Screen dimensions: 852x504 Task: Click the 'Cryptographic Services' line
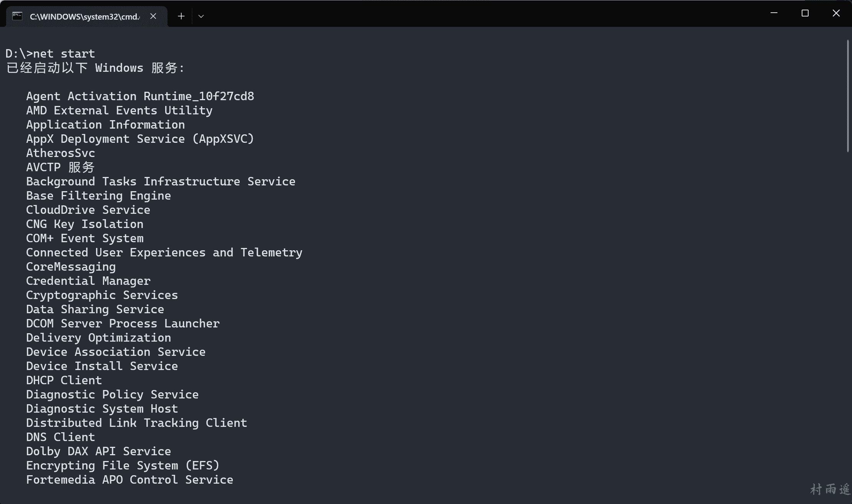tap(102, 295)
